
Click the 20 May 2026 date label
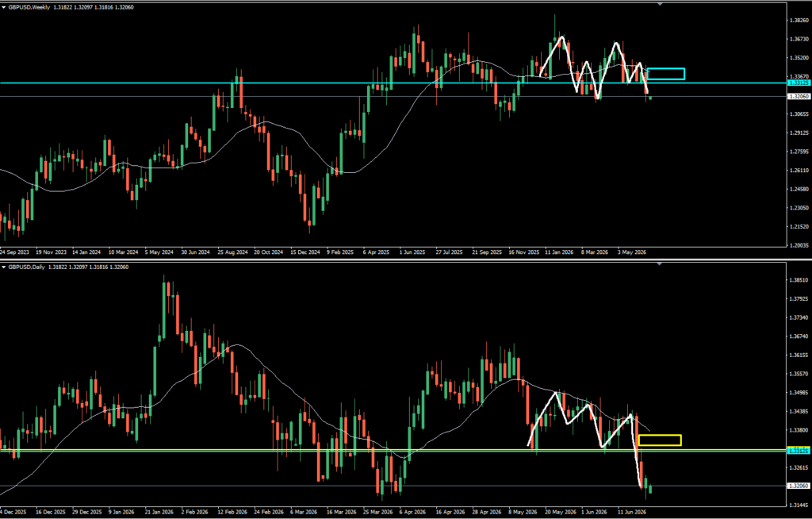pos(559,512)
